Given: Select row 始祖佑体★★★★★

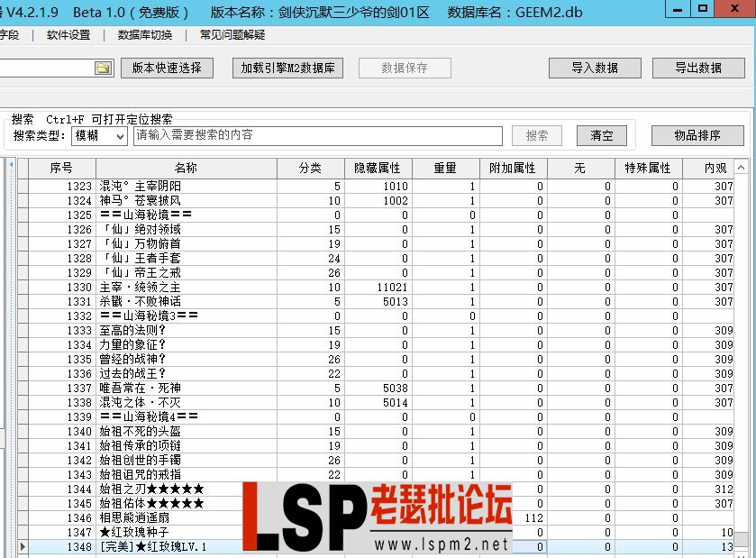Looking at the screenshot, I should point(376,504).
